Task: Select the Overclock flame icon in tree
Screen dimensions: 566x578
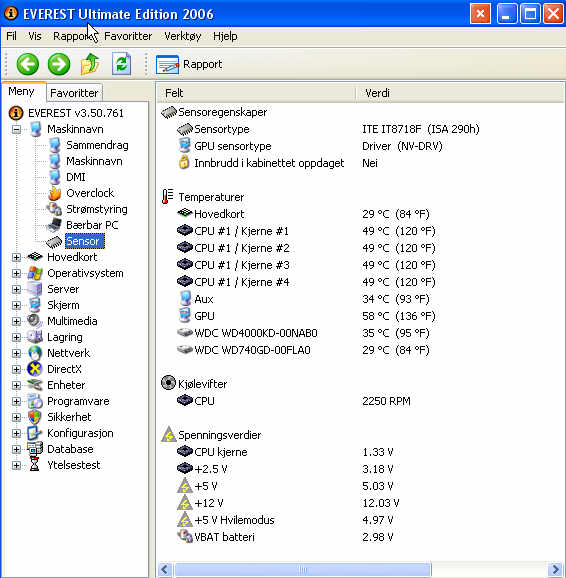Action: pyautogui.click(x=55, y=193)
